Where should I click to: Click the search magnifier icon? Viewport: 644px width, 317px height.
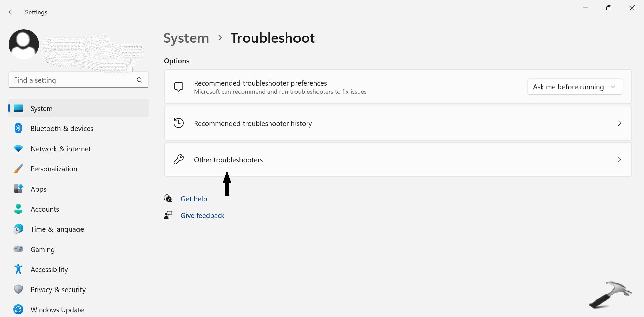[140, 80]
